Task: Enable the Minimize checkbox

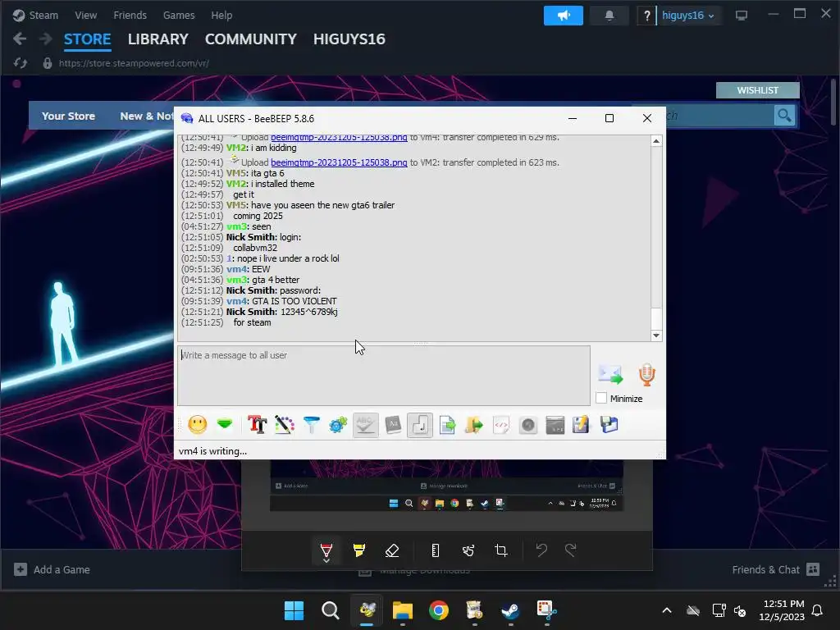Action: click(601, 398)
